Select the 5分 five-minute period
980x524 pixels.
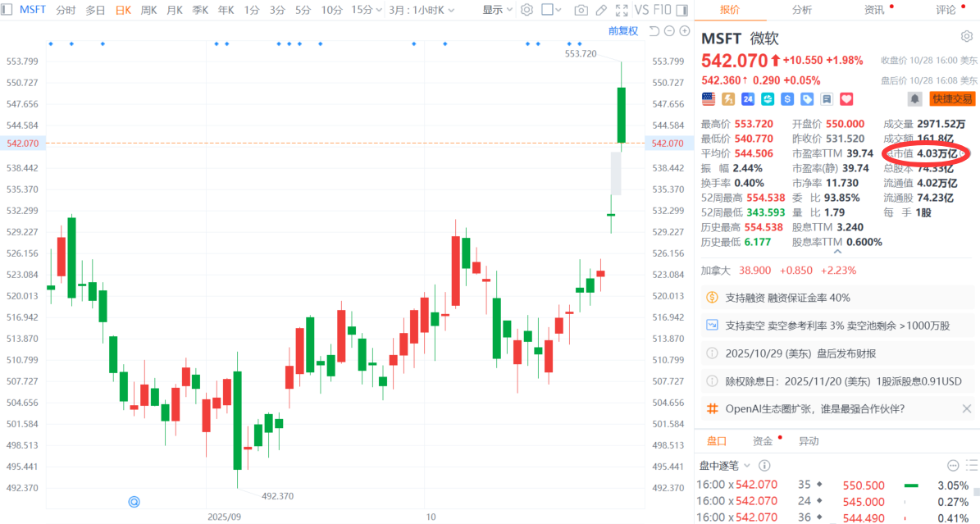coord(303,10)
